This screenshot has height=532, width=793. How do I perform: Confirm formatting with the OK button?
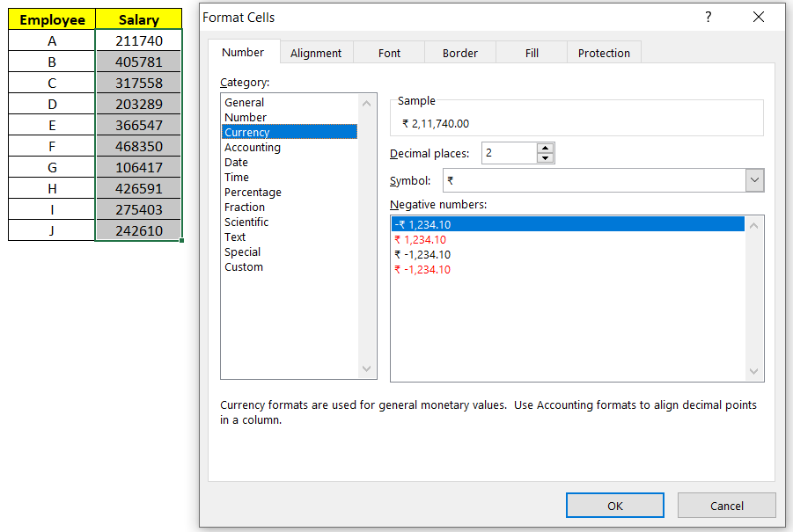[614, 505]
